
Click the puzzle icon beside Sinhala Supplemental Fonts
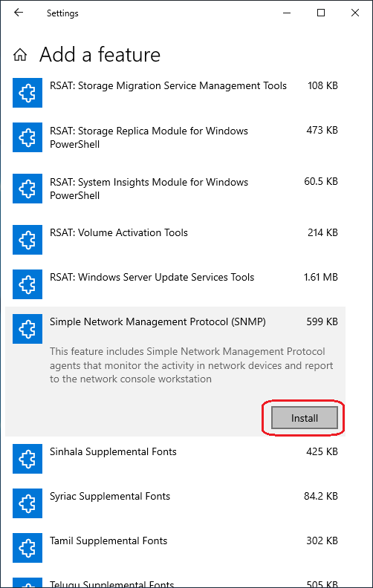tap(27, 459)
